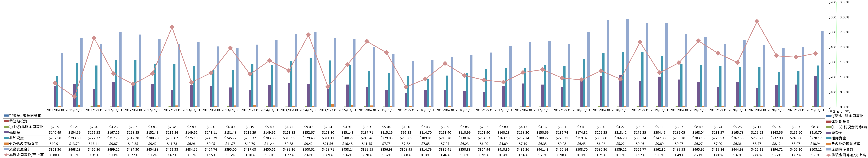Click the (単位:百万USD) unit note
868x158 pixels.
pyautogui.click(x=839, y=111)
